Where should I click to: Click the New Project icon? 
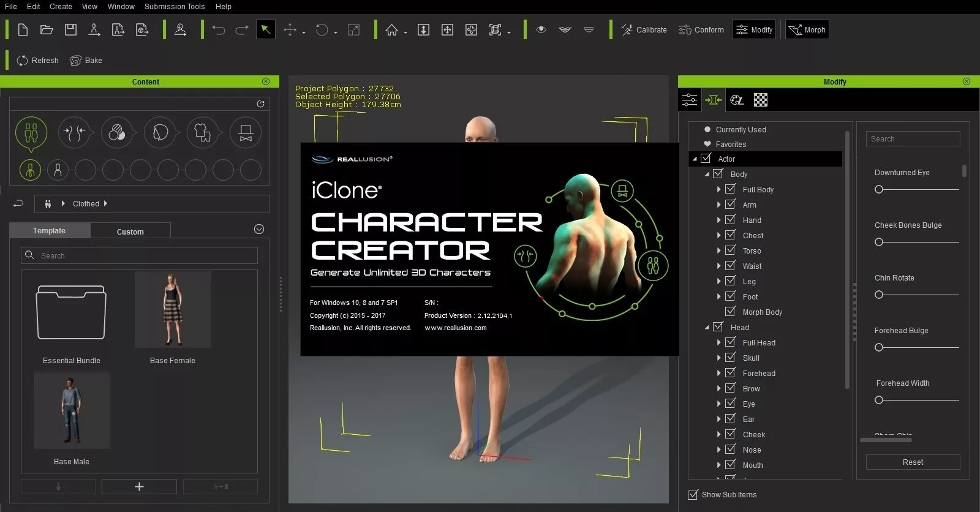(x=23, y=29)
